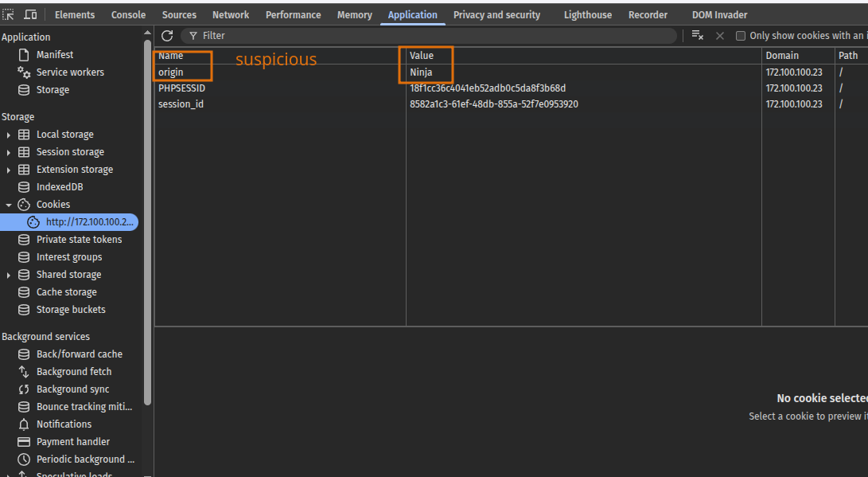Click the refresh cookies icon

pos(167,36)
